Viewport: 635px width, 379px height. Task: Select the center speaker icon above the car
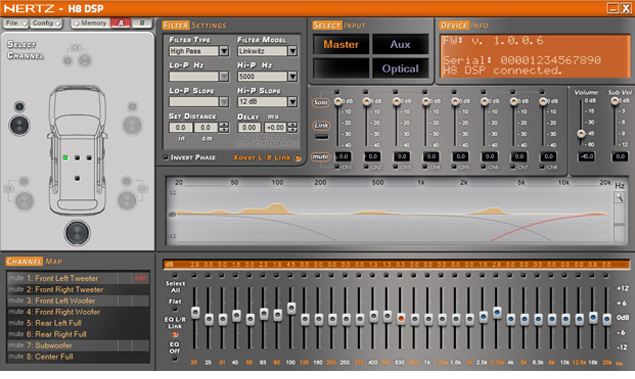[85, 61]
